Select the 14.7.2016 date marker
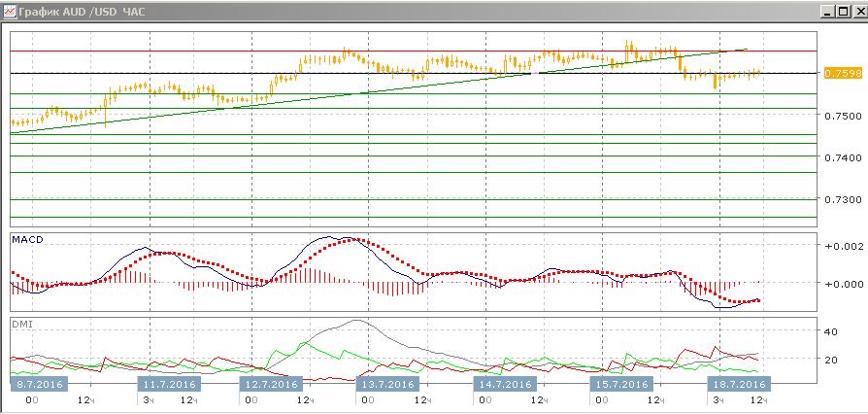The height and width of the screenshot is (414, 868). [505, 384]
